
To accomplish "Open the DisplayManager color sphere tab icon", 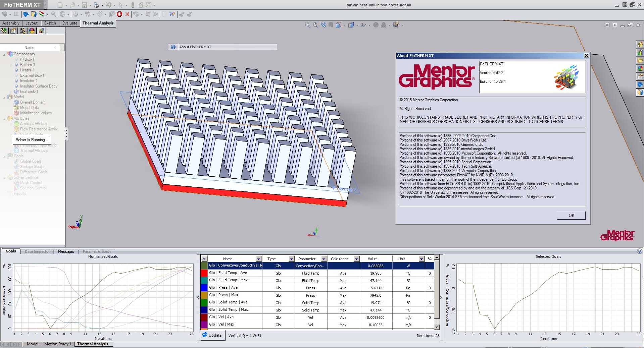I will point(32,31).
